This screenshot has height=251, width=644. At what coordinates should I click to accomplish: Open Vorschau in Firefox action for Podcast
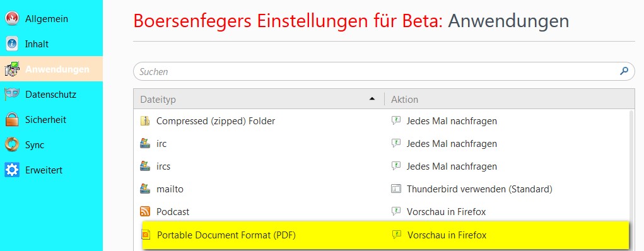point(446,211)
